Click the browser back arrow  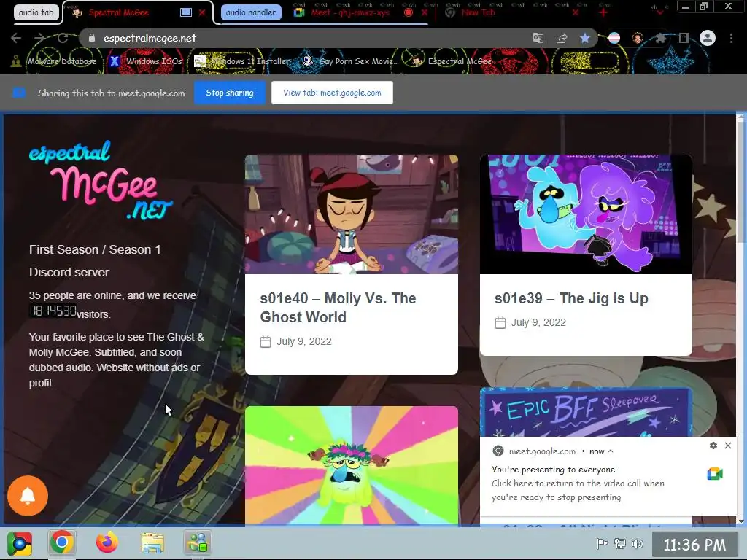(16, 38)
